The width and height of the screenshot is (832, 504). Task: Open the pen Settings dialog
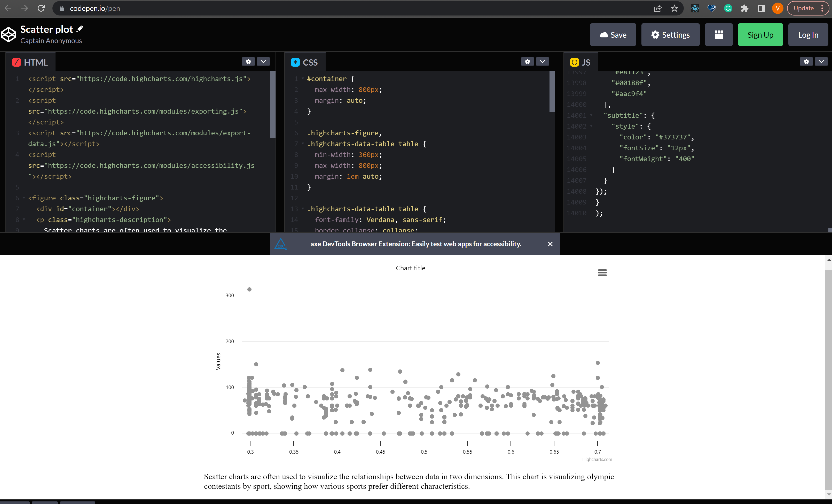[x=670, y=34]
